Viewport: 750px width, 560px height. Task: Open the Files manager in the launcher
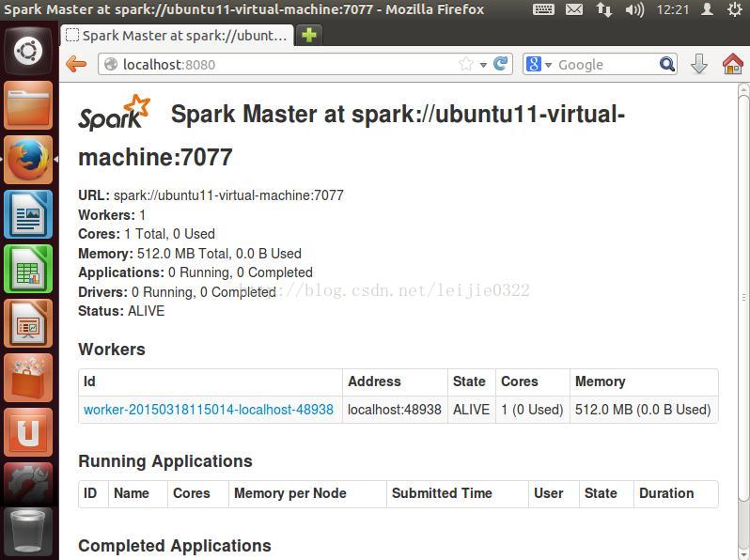coord(28,105)
